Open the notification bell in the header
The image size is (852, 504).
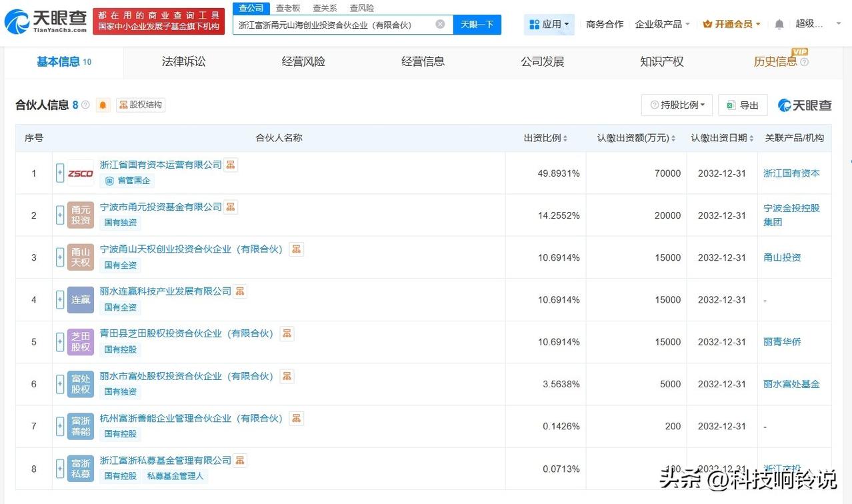[x=779, y=25]
